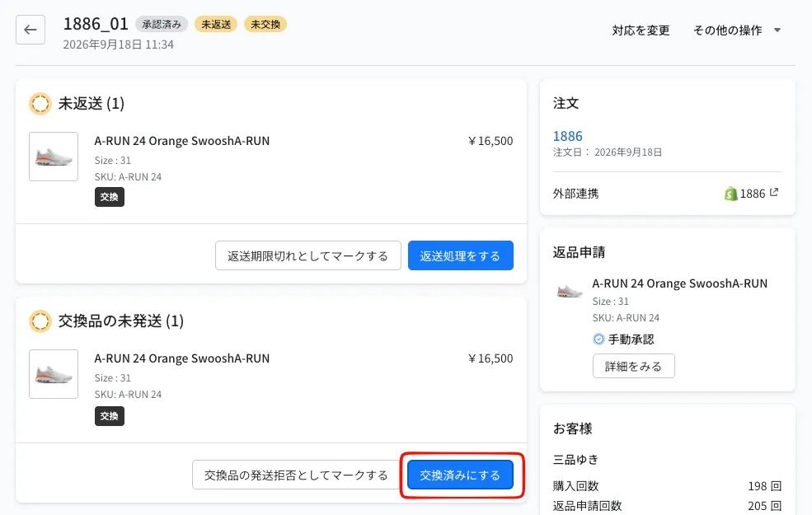Click 交換 tag in 未返送 section
Image resolution: width=812 pixels, height=515 pixels.
point(110,197)
